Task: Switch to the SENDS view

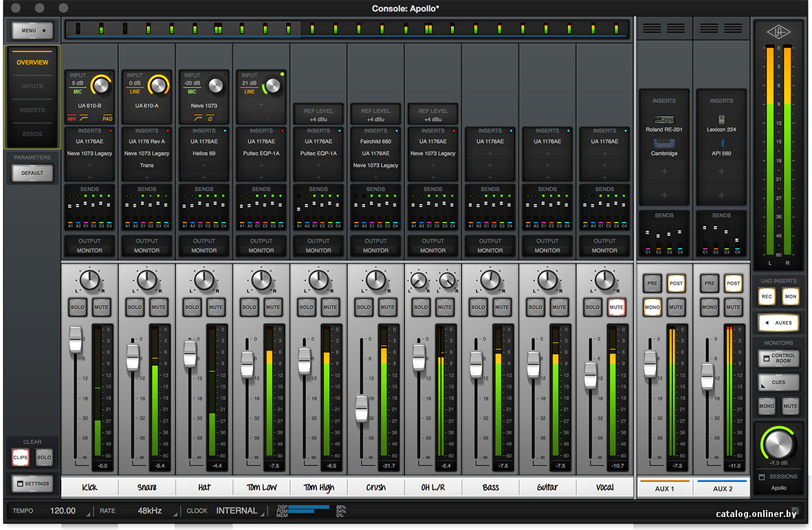Action: point(32,133)
